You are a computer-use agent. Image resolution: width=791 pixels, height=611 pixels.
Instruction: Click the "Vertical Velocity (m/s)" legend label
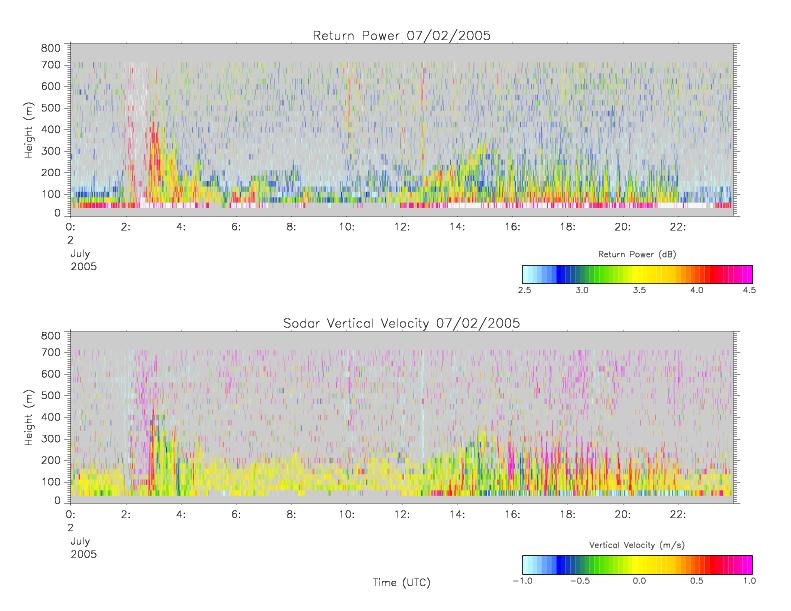pyautogui.click(x=637, y=545)
